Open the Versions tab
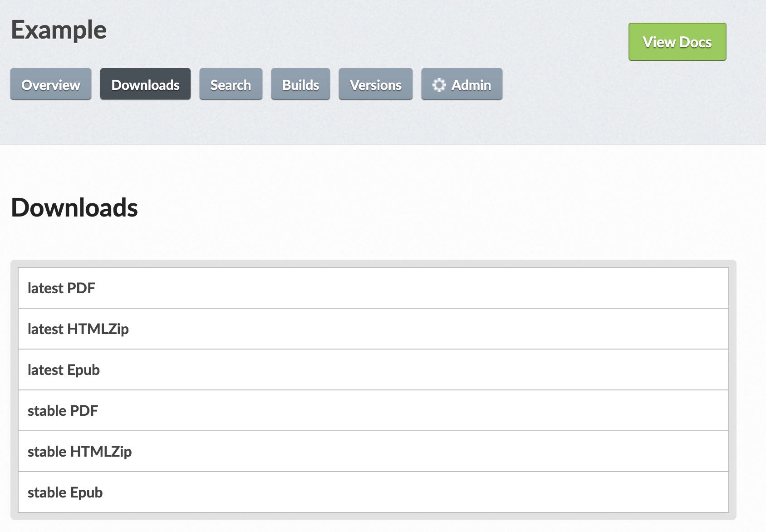 tap(375, 85)
